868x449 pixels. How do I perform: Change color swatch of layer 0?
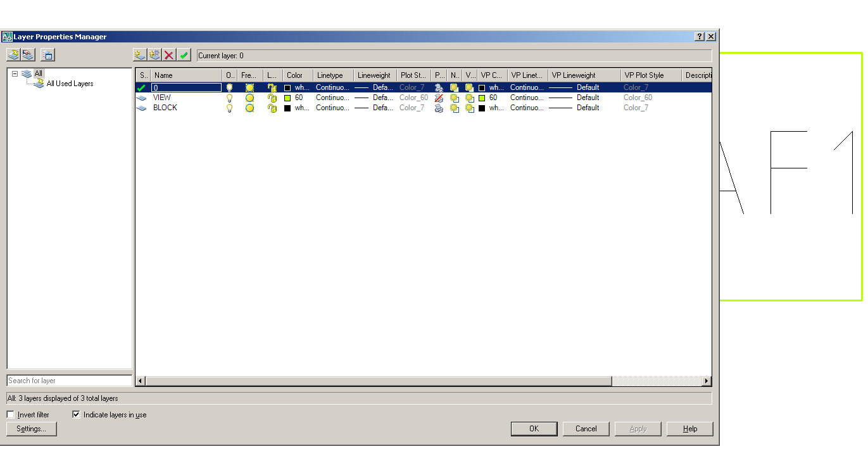point(288,88)
